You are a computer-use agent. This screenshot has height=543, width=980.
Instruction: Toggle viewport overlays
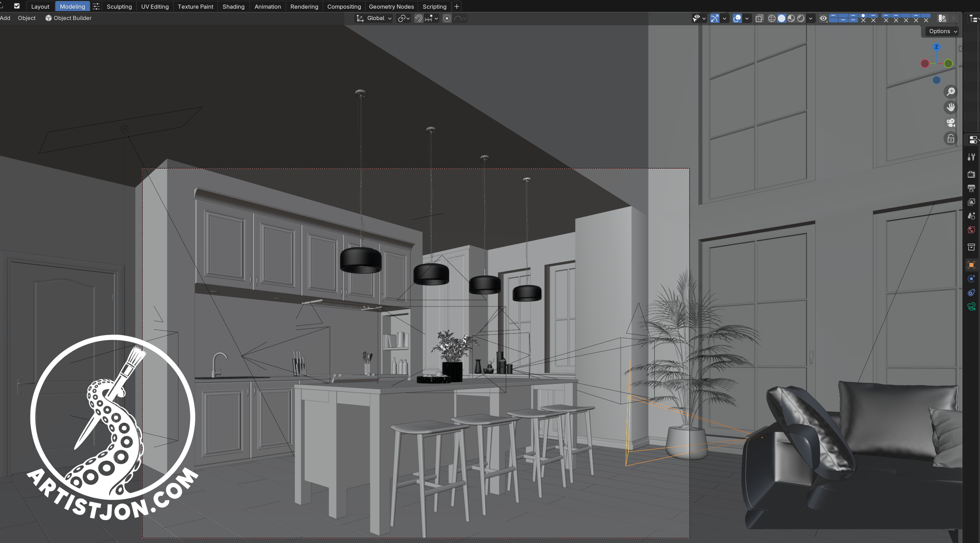point(737,18)
